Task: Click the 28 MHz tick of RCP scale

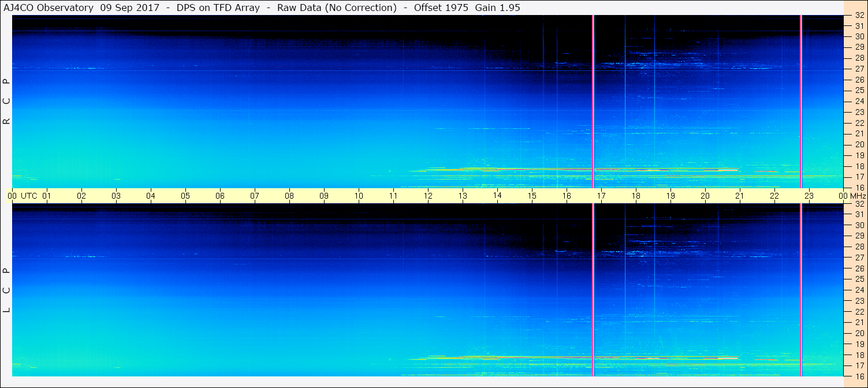Action: (x=859, y=58)
